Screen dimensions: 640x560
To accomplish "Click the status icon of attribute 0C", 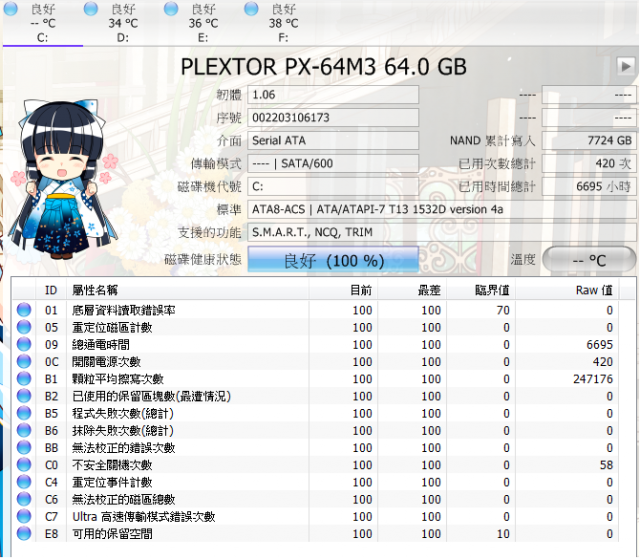I will click(x=24, y=361).
